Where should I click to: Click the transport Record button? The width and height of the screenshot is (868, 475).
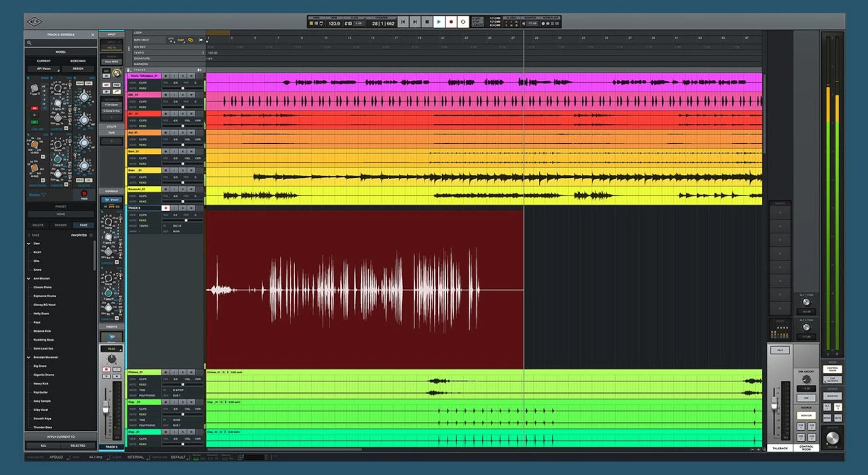coord(451,22)
